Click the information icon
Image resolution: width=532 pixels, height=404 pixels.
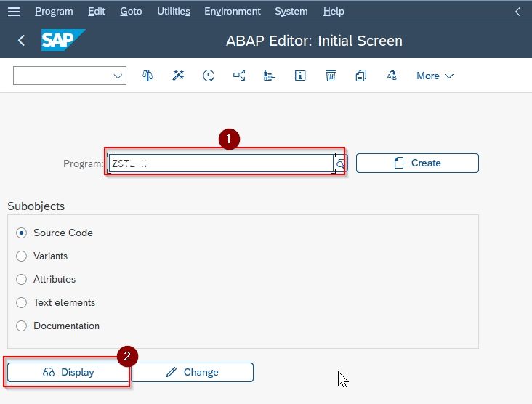pyautogui.click(x=300, y=76)
